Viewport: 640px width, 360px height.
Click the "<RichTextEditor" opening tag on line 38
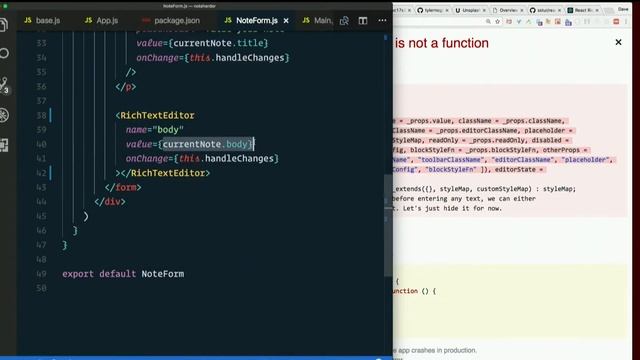[155, 116]
